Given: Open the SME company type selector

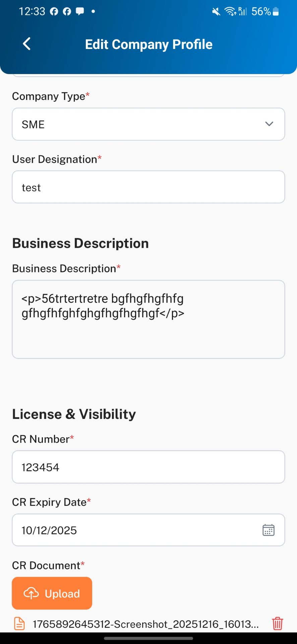Looking at the screenshot, I should tap(148, 124).
